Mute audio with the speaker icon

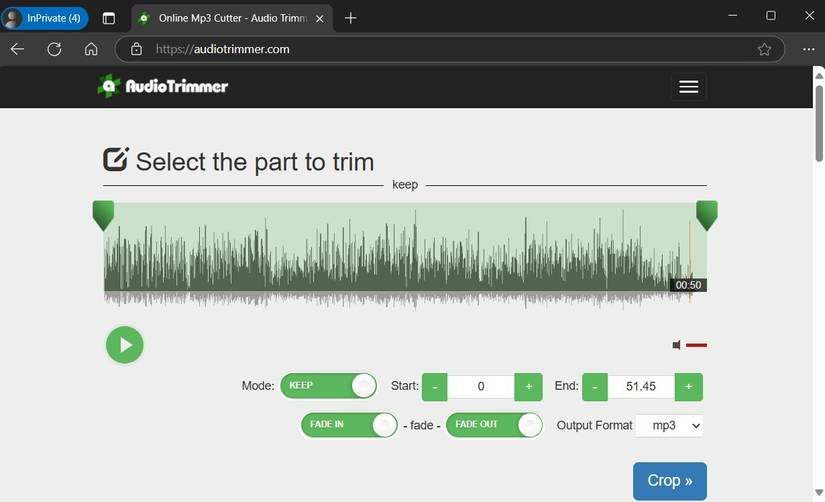tap(677, 345)
